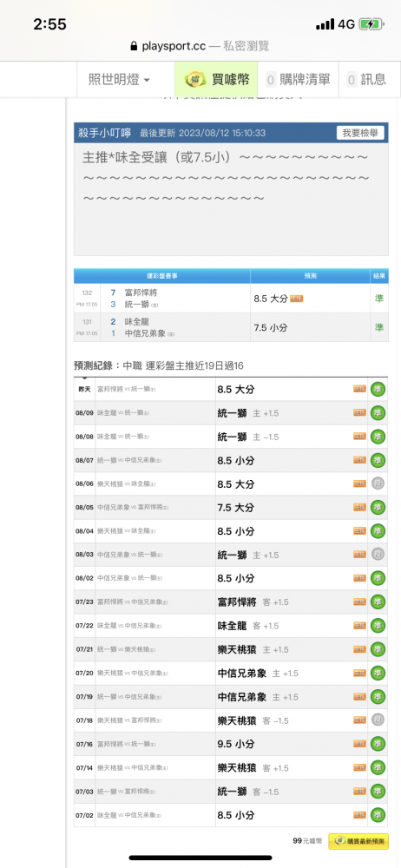Tap the green 準 circle on 08/08 row
This screenshot has width=401, height=868.
coord(378,437)
